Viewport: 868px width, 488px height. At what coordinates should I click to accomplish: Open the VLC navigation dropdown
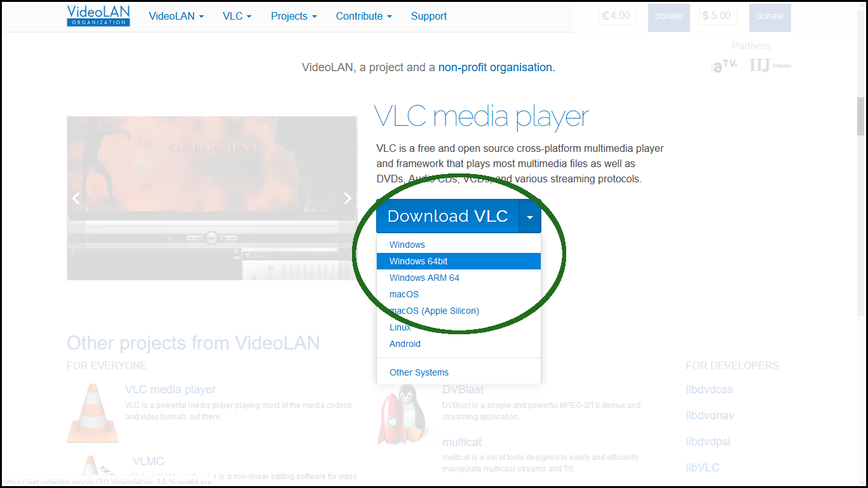(x=237, y=17)
